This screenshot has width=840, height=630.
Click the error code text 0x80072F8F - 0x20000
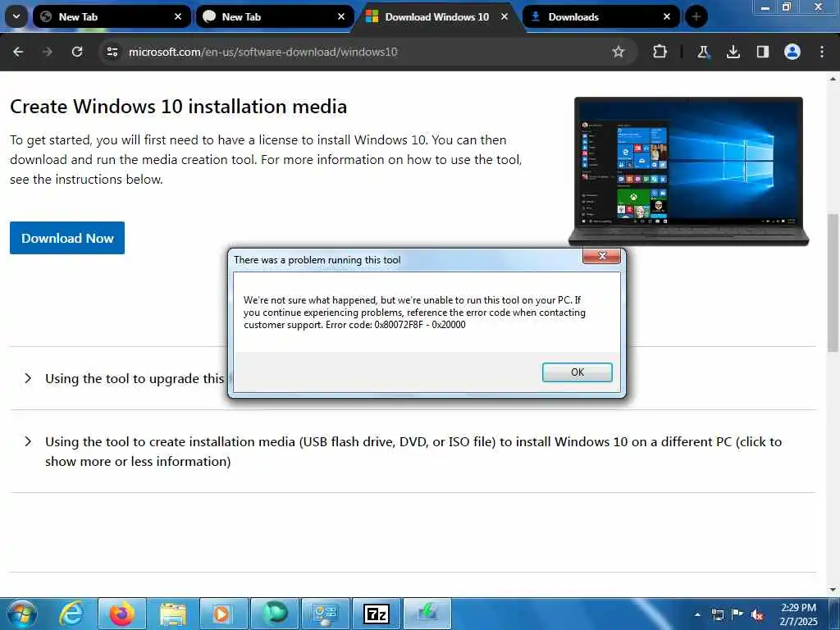[420, 325]
